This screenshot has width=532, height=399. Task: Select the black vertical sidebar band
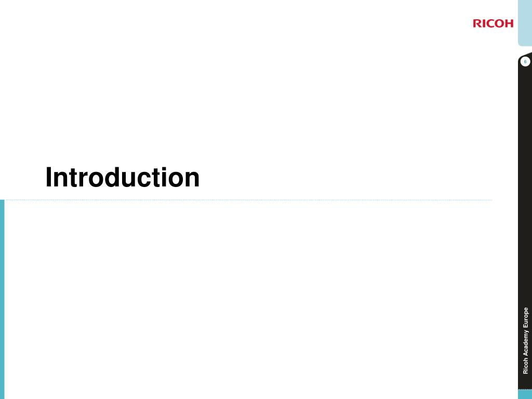(525, 220)
